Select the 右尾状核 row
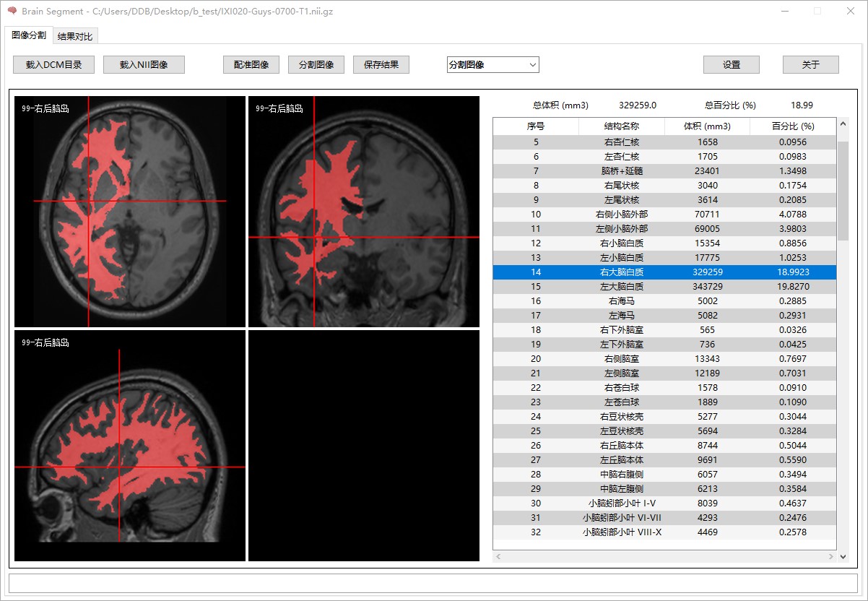The height and width of the screenshot is (601, 868). click(x=664, y=186)
